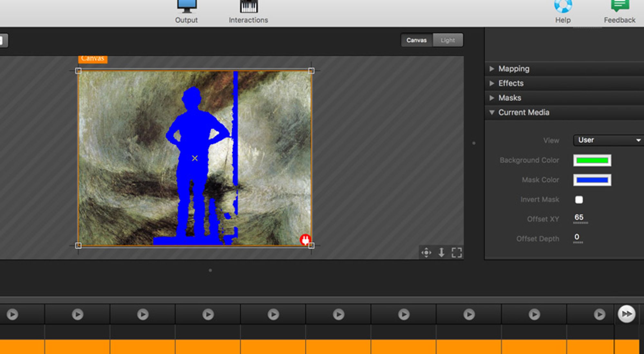Open the green Background Color swatch
The height and width of the screenshot is (354, 644).
[592, 160]
